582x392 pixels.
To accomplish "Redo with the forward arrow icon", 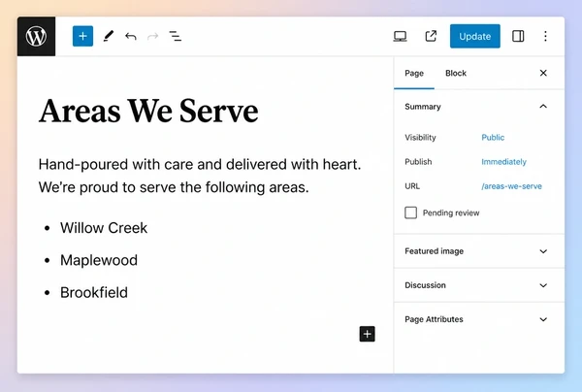I will click(x=153, y=36).
